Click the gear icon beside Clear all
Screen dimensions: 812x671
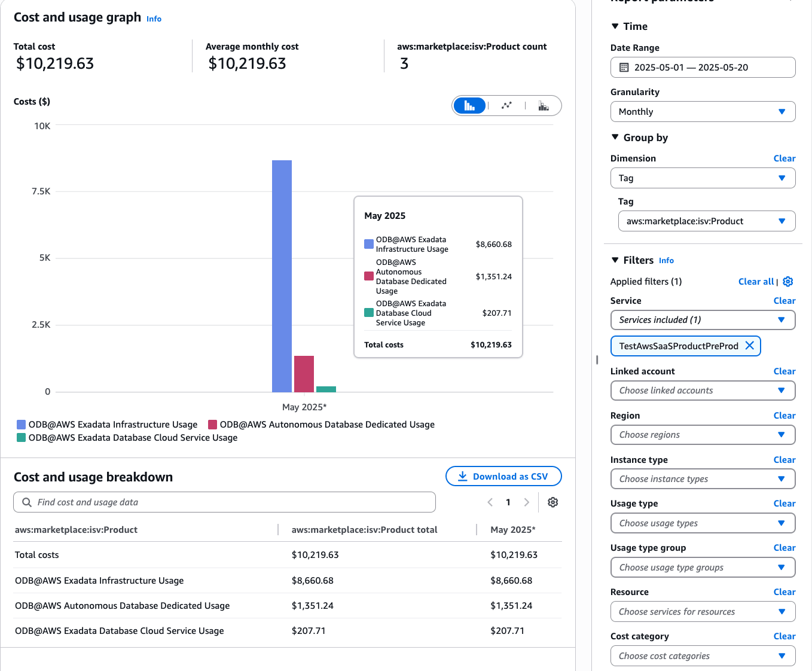787,281
